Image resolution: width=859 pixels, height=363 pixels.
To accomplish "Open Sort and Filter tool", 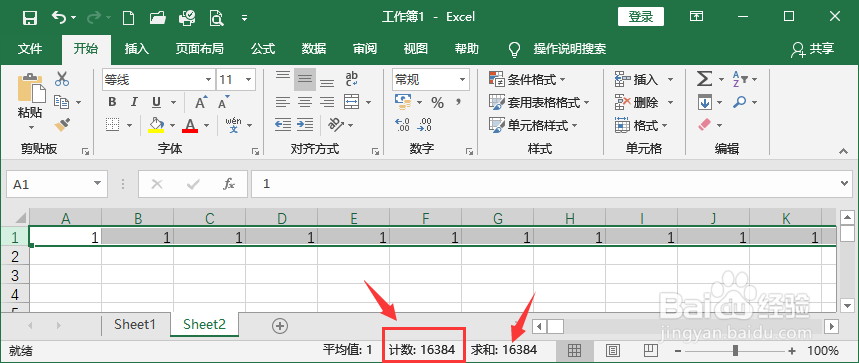I will 739,79.
